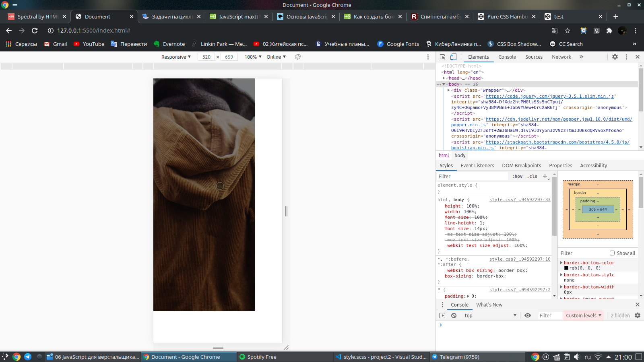
Task: Switch to the Network tab
Action: 561,57
